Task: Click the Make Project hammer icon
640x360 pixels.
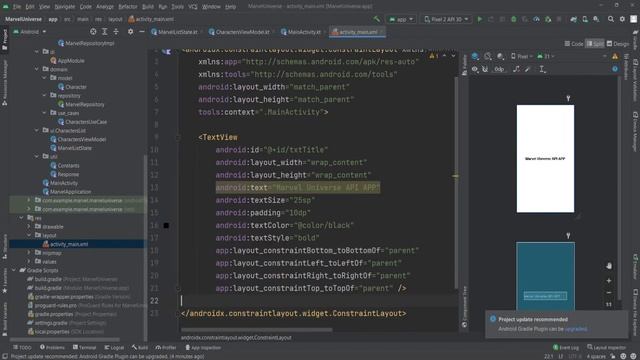Action: (x=377, y=19)
